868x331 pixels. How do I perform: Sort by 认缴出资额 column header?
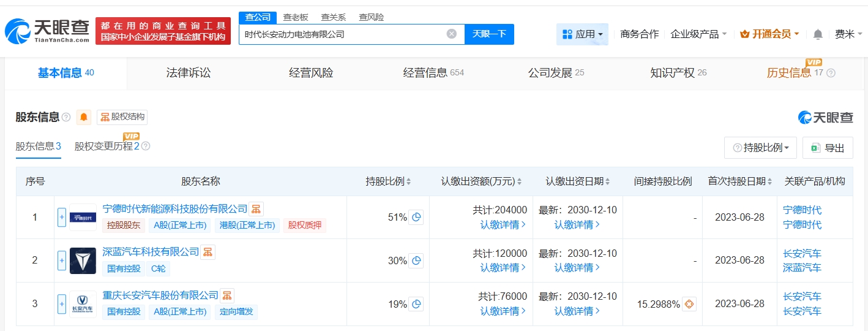(x=481, y=181)
